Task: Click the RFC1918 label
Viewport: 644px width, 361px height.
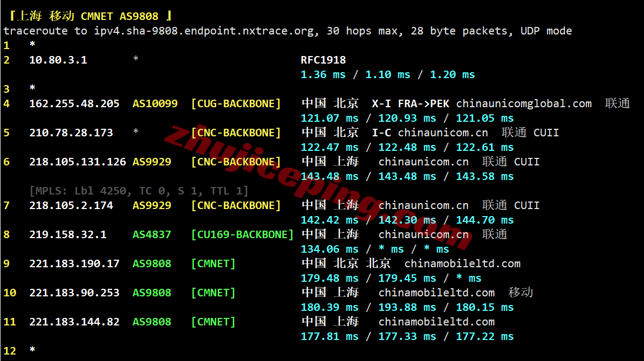Action: click(x=323, y=60)
